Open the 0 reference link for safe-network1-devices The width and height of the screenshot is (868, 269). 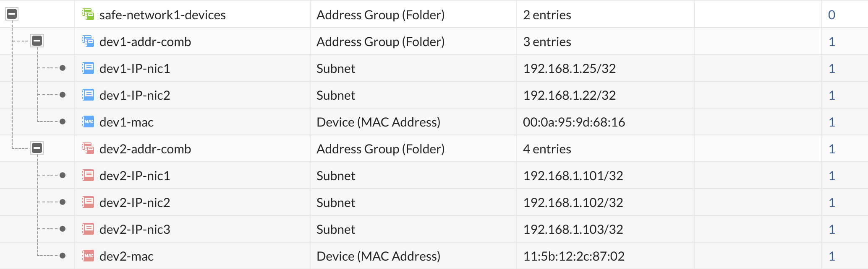click(831, 14)
